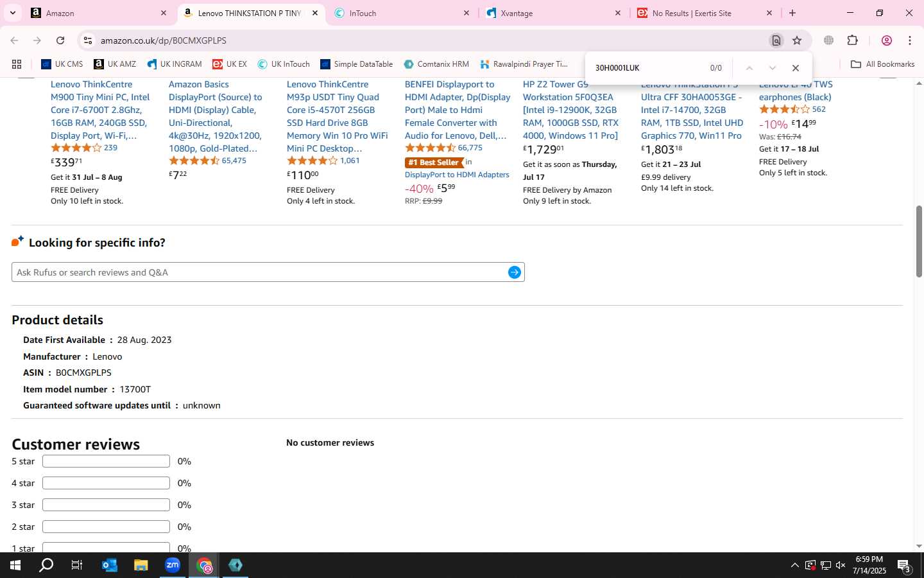Open UK AMZ bookmark
Image resolution: width=924 pixels, height=578 pixels.
tap(115, 64)
